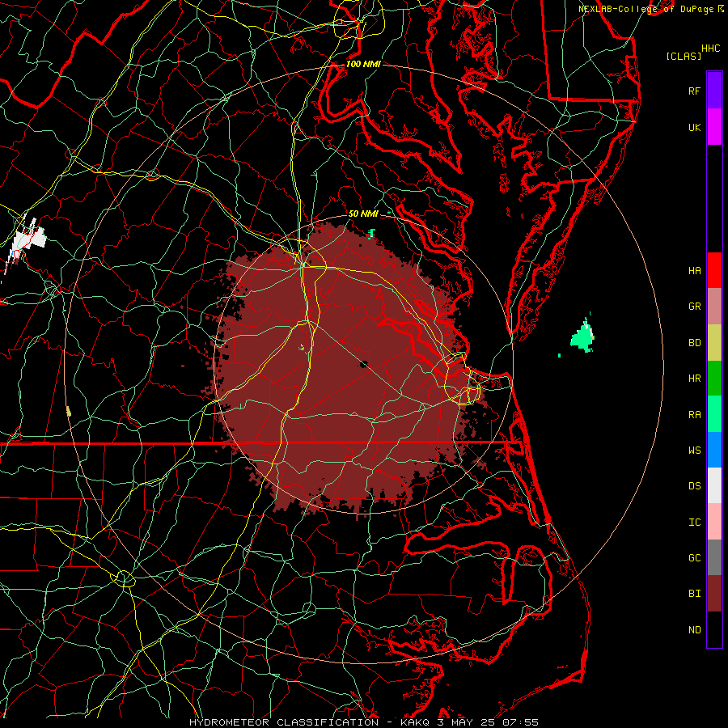Select the light pink IC legend swatch
728x728 pixels.
[x=714, y=522]
